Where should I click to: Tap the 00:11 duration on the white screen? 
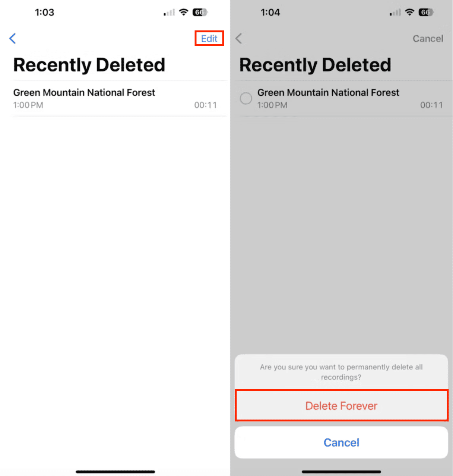coord(205,105)
